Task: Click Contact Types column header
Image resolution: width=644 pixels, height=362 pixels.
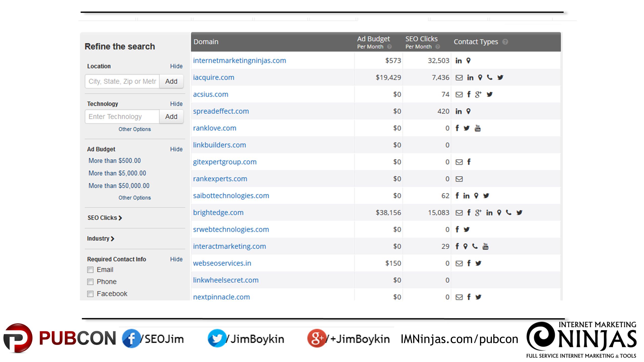Action: [476, 42]
